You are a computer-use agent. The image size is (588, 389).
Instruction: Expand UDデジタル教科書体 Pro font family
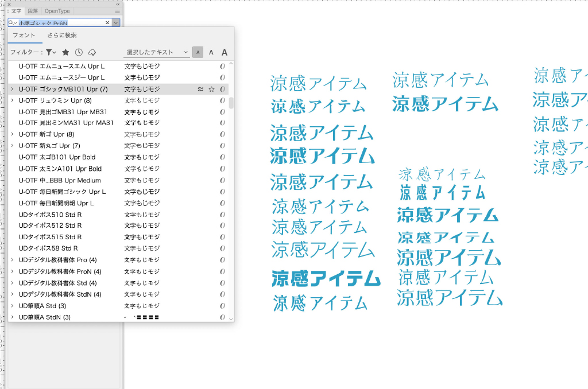point(12,260)
